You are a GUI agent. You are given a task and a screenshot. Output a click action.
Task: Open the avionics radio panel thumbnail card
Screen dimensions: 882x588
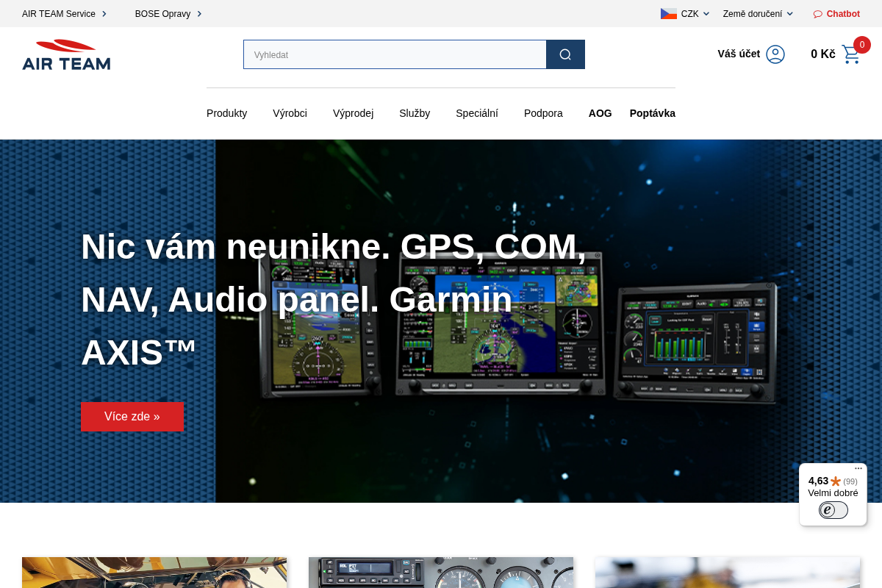441,573
